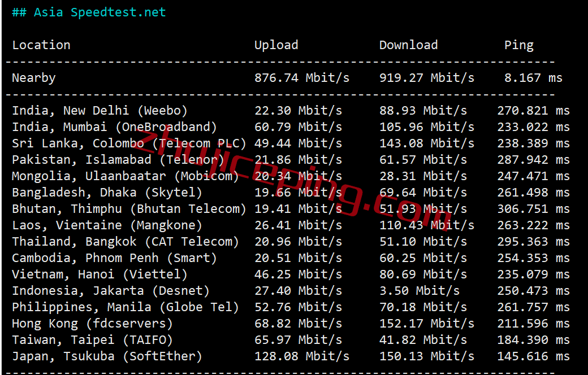
Task: Click Nearby ping value 8.167 ms
Action: pos(533,78)
